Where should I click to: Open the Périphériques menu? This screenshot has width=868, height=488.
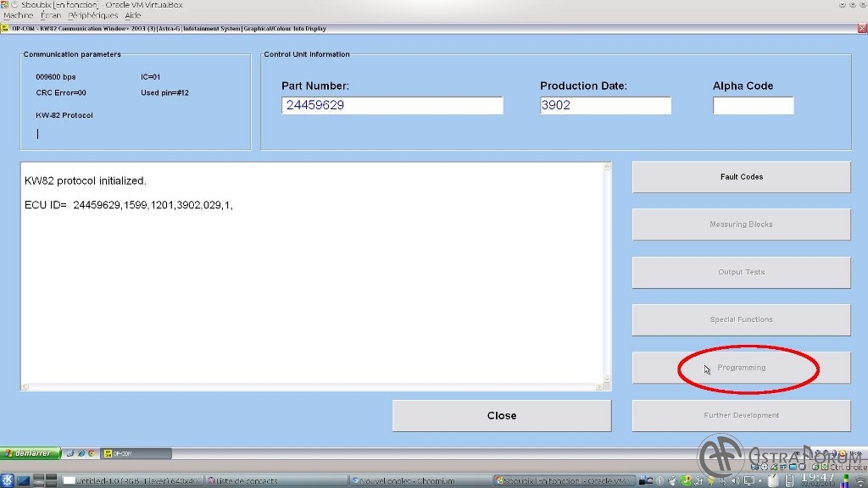pos(93,15)
